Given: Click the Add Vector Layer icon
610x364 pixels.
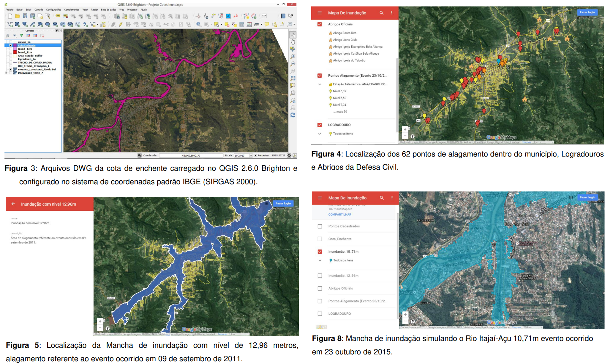Looking at the screenshot, I should (x=10, y=24).
